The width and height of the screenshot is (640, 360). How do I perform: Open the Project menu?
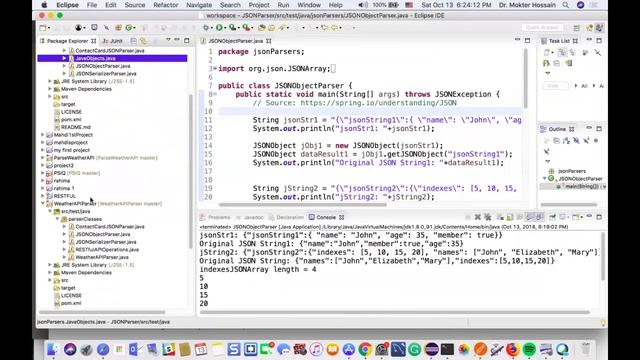pos(259,5)
